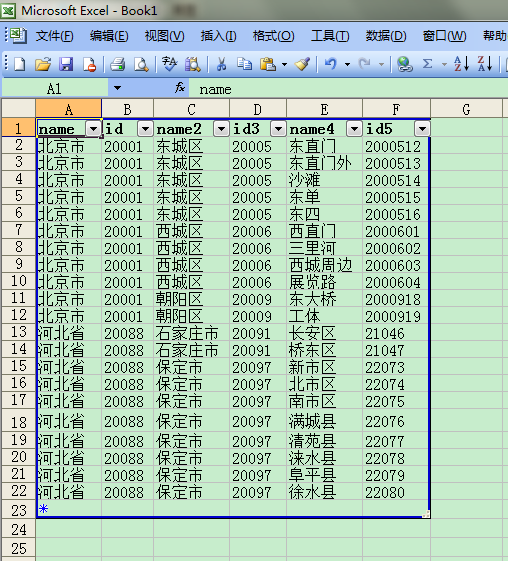Select cell containing 东直门外

click(x=324, y=163)
